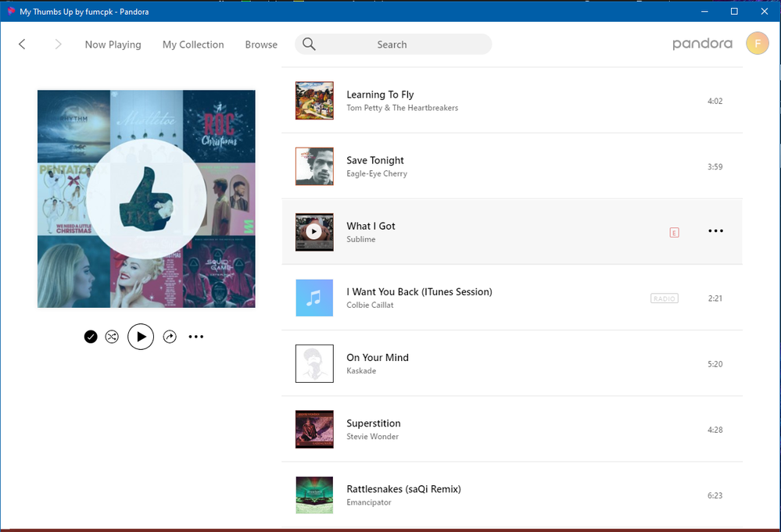The height and width of the screenshot is (532, 781).
Task: Open the Stevie Wonder artist link
Action: [373, 437]
